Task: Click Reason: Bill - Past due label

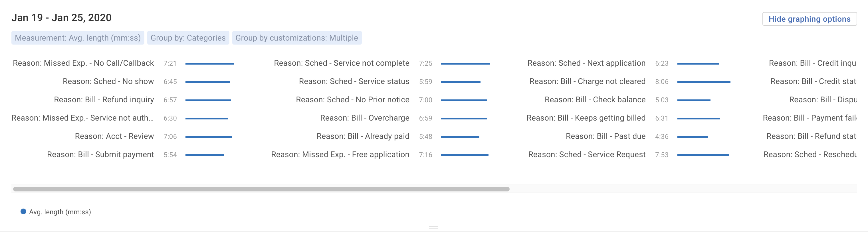Action: 605,136
